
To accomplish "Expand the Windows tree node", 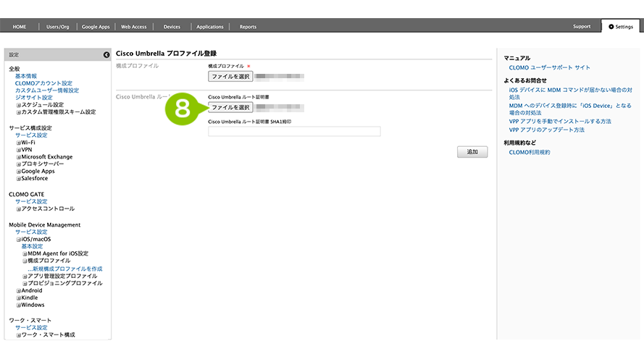I will (19, 305).
